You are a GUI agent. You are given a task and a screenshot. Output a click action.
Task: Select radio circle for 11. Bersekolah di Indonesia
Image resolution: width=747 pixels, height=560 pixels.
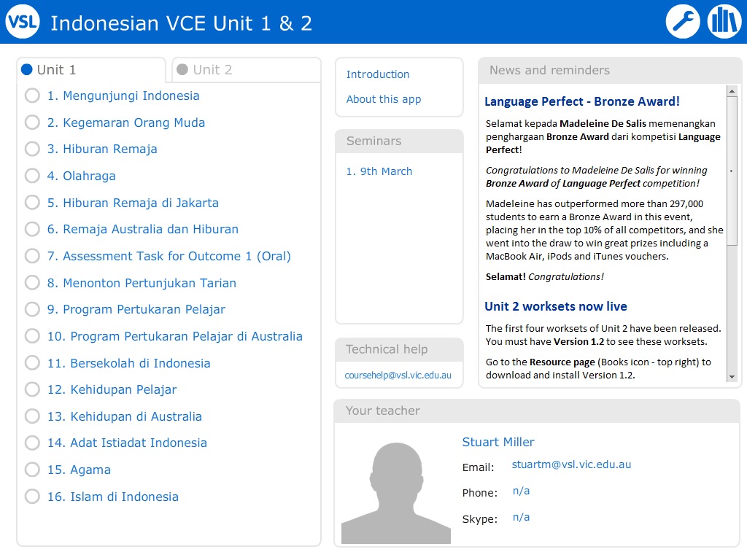click(32, 363)
